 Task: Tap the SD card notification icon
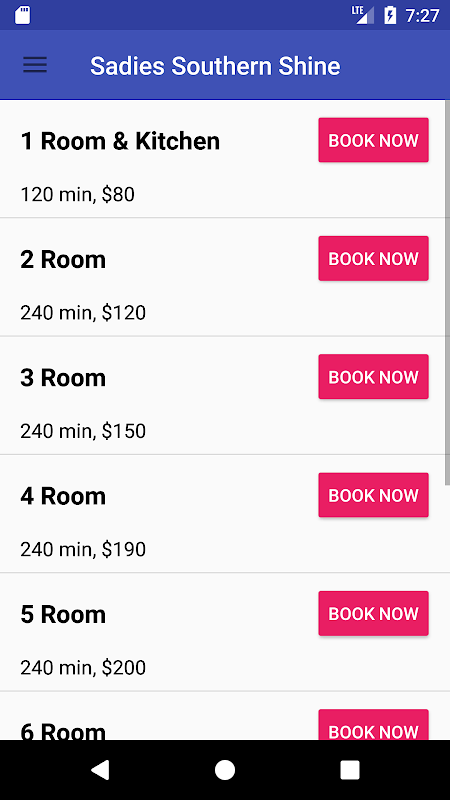click(x=22, y=15)
